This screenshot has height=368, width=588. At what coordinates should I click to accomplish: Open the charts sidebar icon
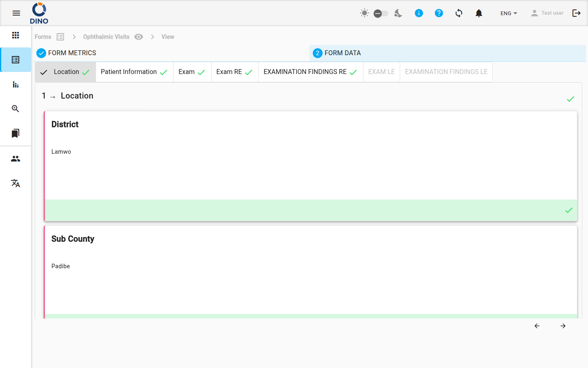pyautogui.click(x=16, y=84)
